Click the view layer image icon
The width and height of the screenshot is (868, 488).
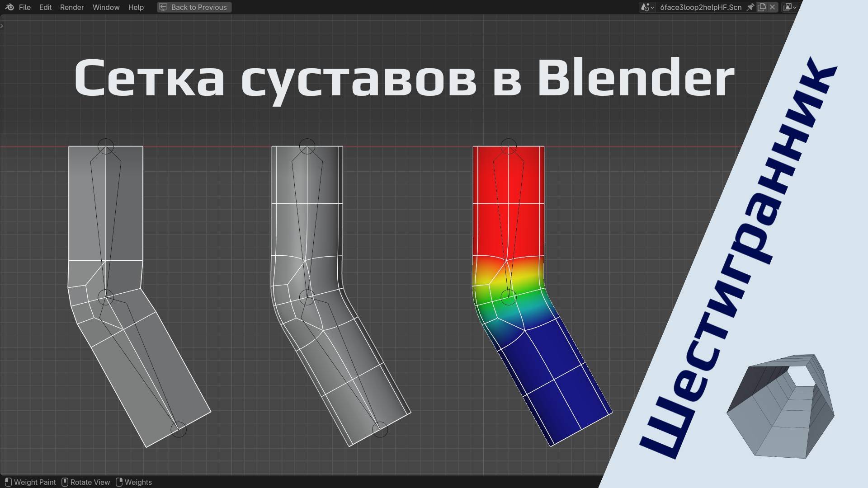788,7
